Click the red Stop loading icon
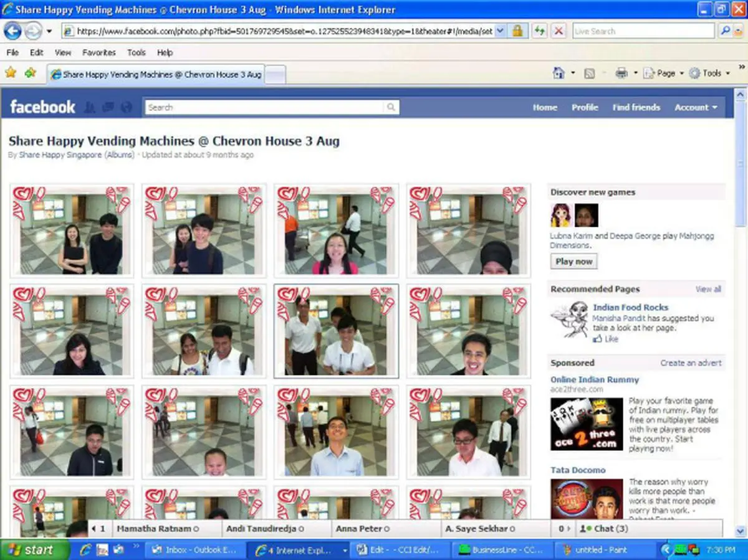The width and height of the screenshot is (748, 560). pyautogui.click(x=559, y=31)
